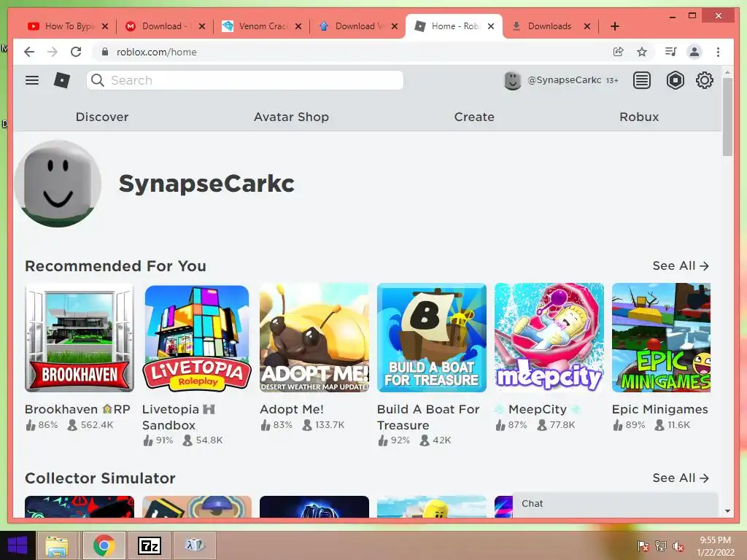Viewport: 747px width, 560px height.
Task: Open Chrome's media control icon
Action: pos(671,52)
